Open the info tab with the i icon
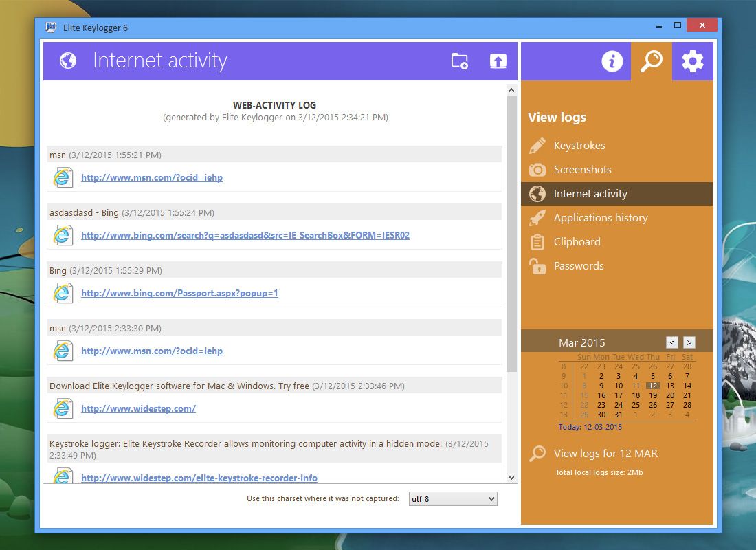 tap(612, 61)
